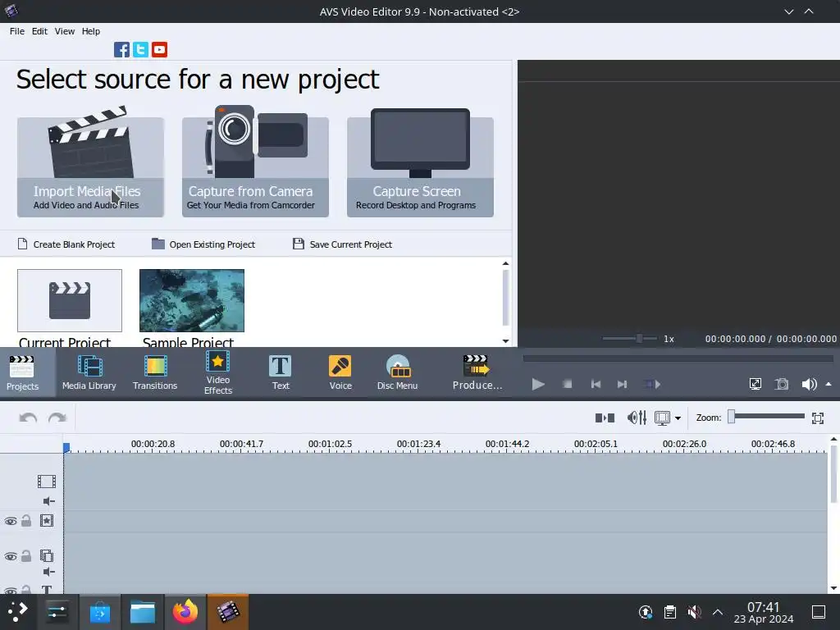Open Firefox from the taskbar
Screen dimensions: 840x630
[x=185, y=612]
